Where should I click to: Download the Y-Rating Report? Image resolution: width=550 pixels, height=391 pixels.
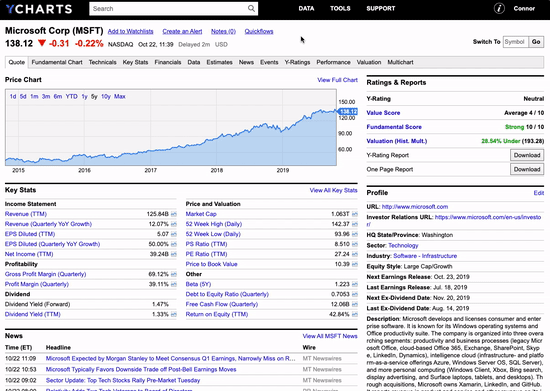pos(527,155)
